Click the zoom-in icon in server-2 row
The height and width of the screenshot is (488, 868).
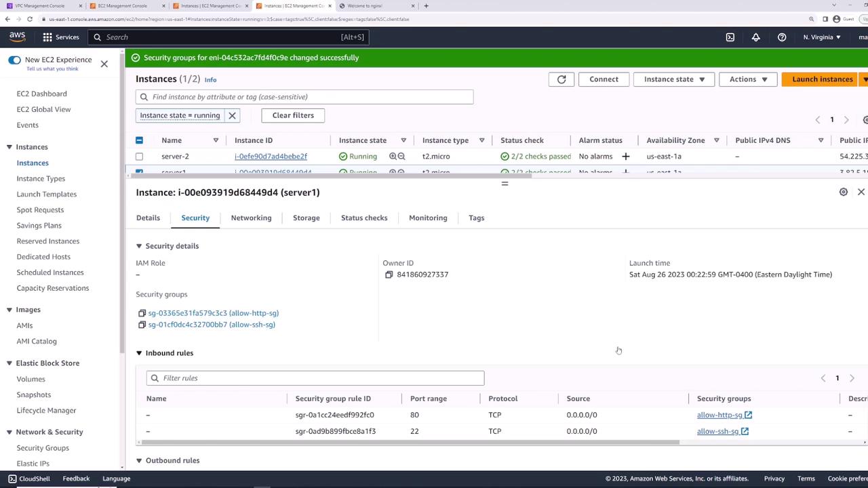click(393, 157)
